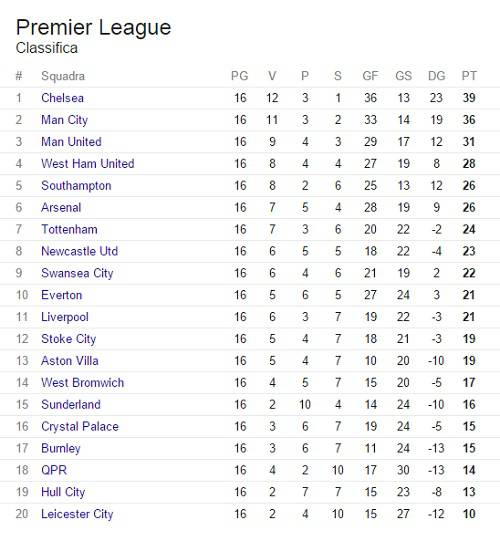Screen dimensions: 500x541
Task: Open the QPR team link
Action: [54, 470]
